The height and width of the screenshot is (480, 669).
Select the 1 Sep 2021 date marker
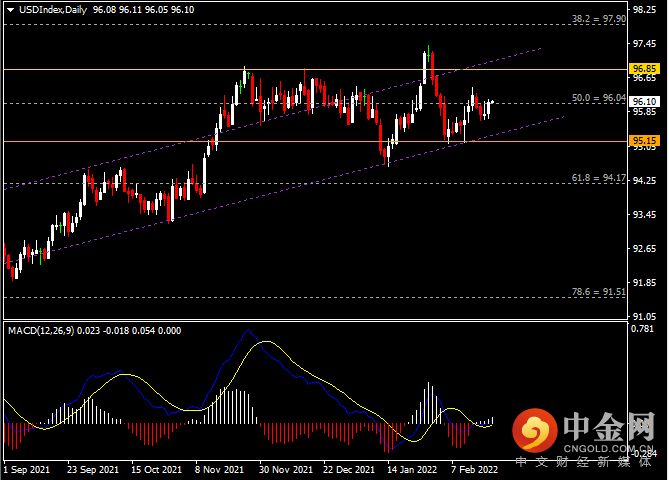26,470
